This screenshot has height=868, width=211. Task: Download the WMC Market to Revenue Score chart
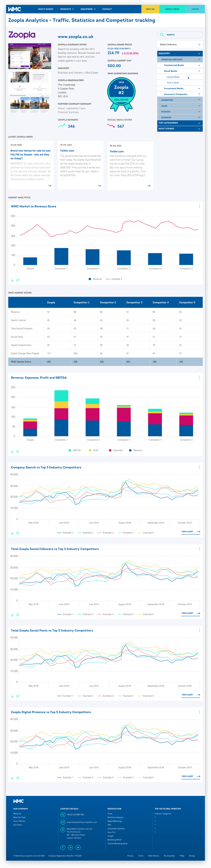click(x=13, y=280)
